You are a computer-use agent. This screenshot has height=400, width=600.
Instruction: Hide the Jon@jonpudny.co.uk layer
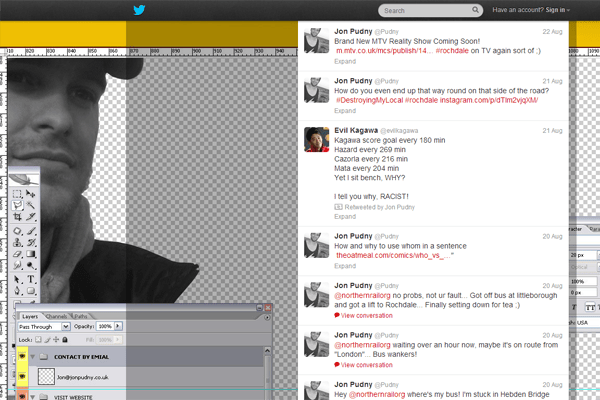[22, 377]
